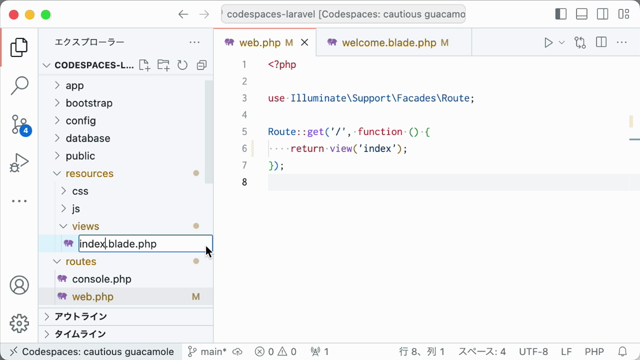Click the index.blade.php filename input field
The height and width of the screenshot is (360, 640).
pyautogui.click(x=145, y=244)
